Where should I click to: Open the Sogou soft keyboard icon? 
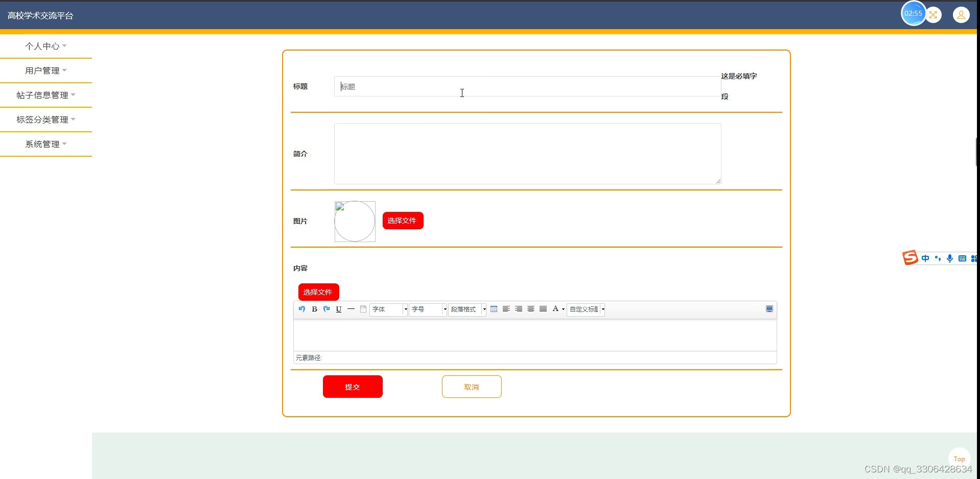point(962,258)
